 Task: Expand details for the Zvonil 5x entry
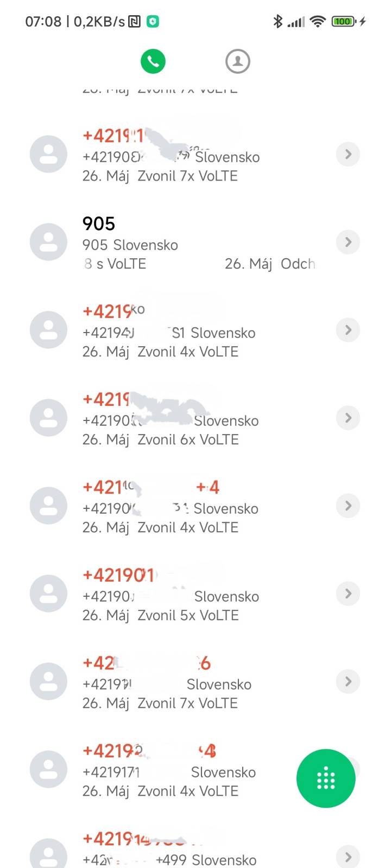pos(348,593)
